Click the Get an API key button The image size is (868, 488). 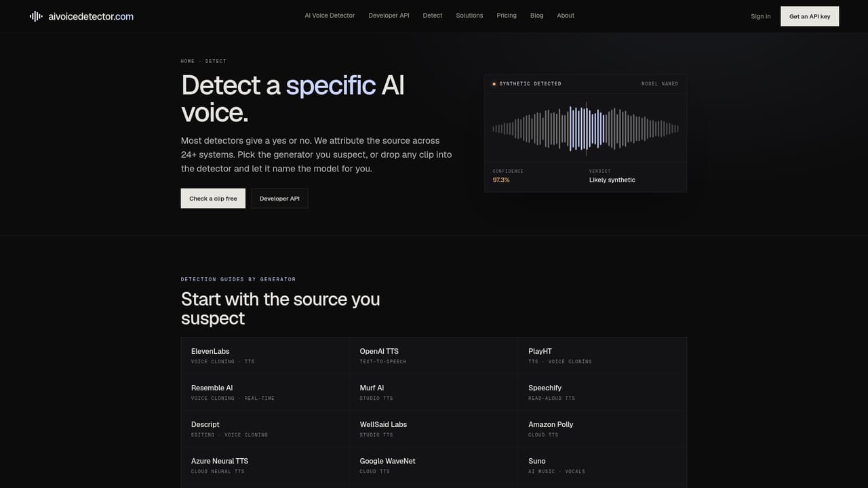tap(810, 16)
